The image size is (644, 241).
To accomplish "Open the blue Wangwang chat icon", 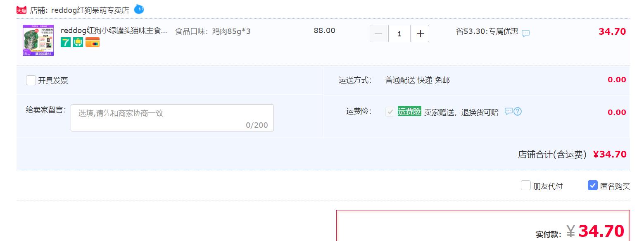I will pos(139,9).
